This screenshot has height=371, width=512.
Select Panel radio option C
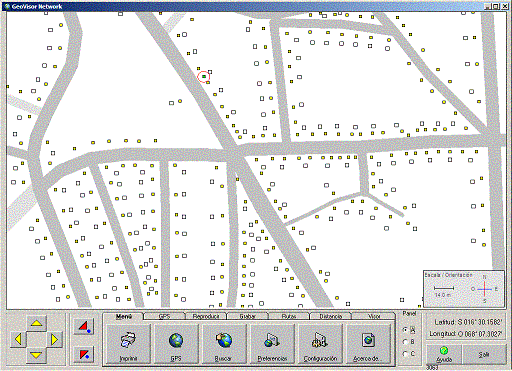pos(409,354)
